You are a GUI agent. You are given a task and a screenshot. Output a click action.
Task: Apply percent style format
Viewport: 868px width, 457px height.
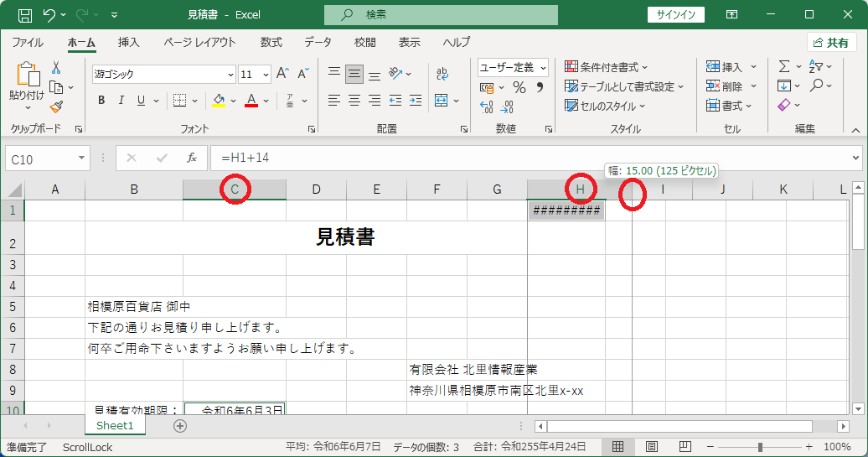tap(519, 87)
